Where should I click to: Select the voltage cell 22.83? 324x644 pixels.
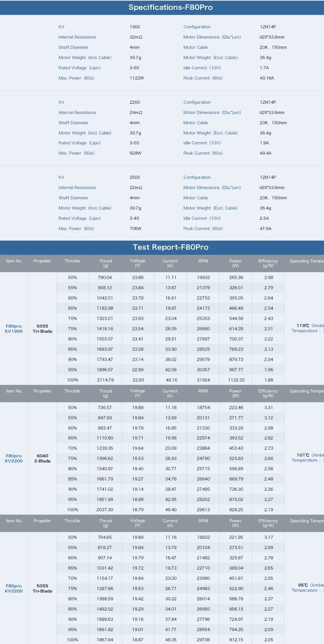coord(138,380)
